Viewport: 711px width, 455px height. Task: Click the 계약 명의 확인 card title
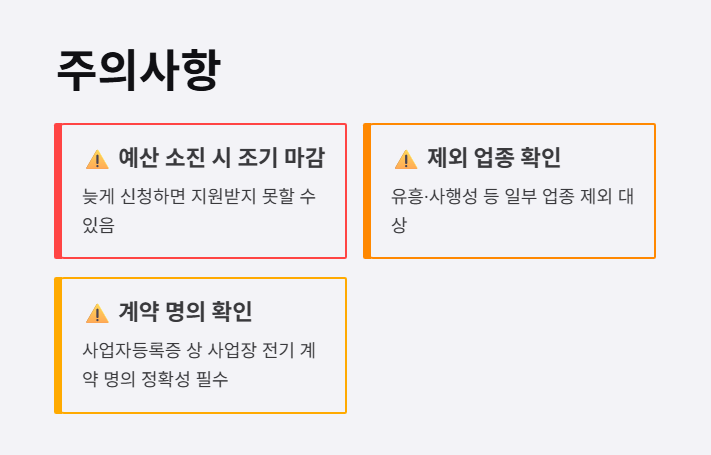(185, 312)
